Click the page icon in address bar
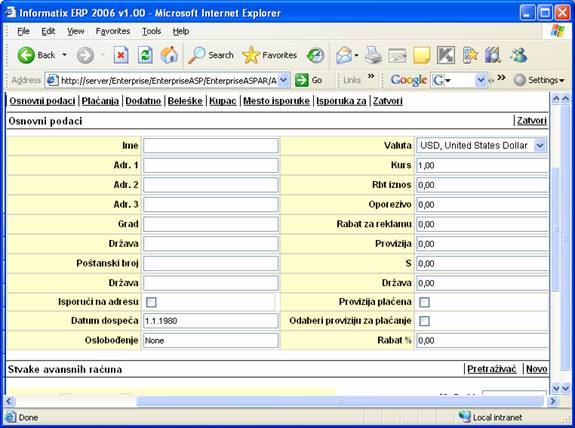 tap(53, 80)
